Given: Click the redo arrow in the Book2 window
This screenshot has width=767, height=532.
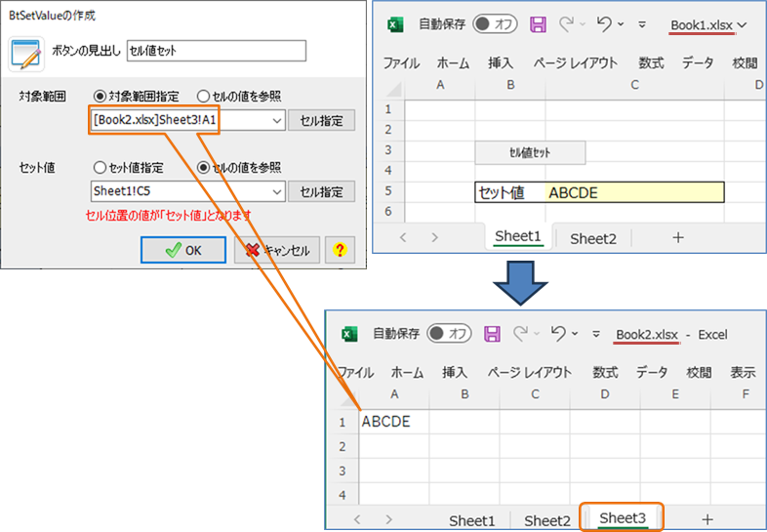Looking at the screenshot, I should point(521,333).
